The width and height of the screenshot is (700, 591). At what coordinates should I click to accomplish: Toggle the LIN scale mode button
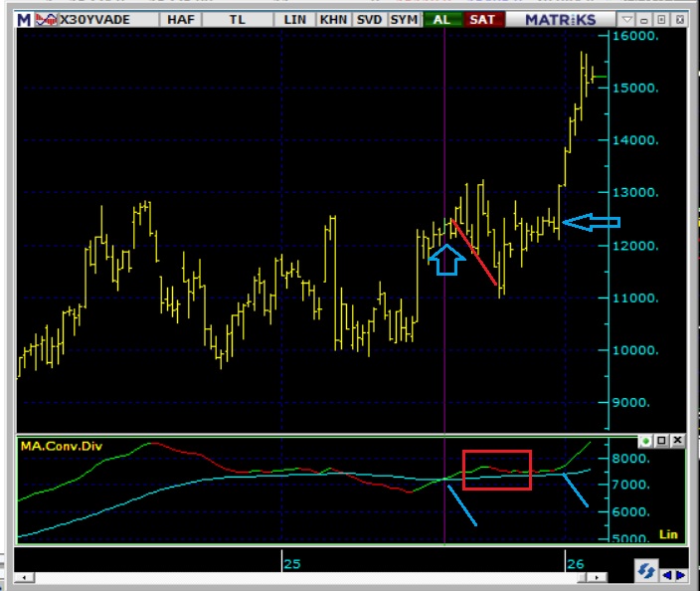294,20
